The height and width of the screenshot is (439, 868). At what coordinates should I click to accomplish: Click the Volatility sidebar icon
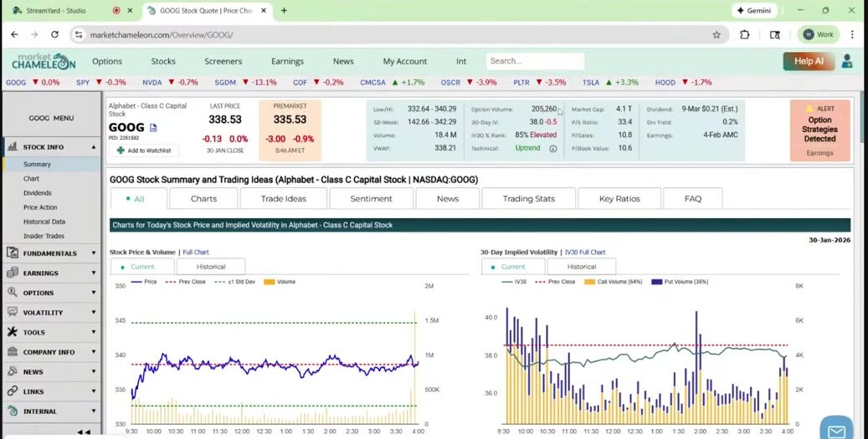13,312
